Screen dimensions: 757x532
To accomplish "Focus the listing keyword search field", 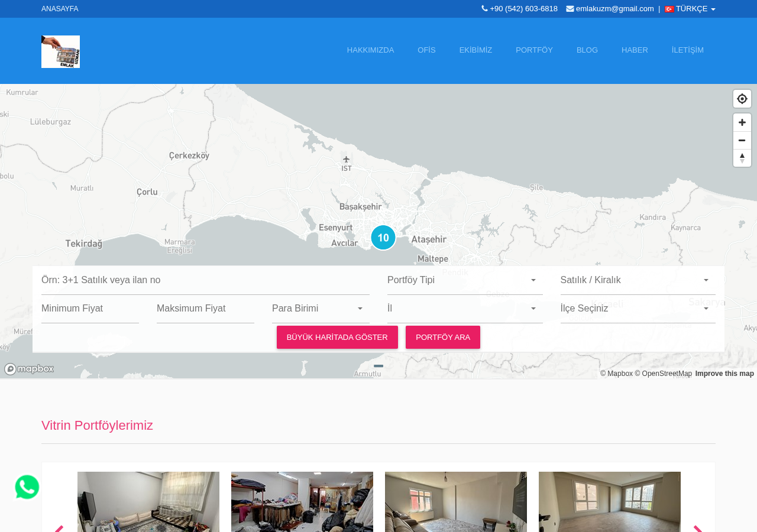I will tap(205, 280).
